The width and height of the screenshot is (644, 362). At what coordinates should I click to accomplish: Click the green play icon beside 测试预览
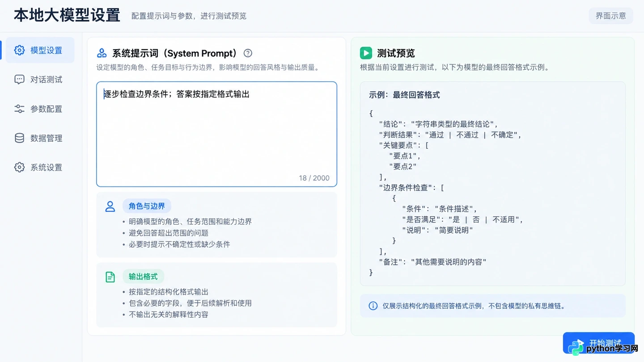click(x=366, y=53)
